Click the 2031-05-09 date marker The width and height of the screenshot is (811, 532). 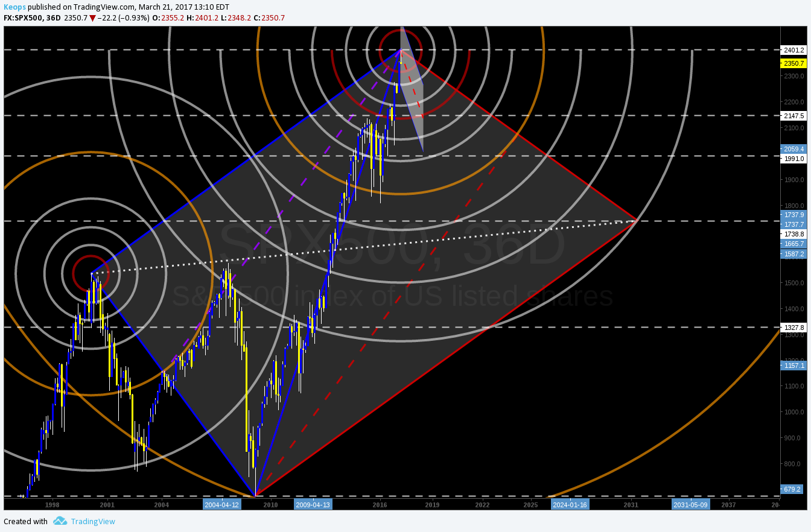click(691, 504)
